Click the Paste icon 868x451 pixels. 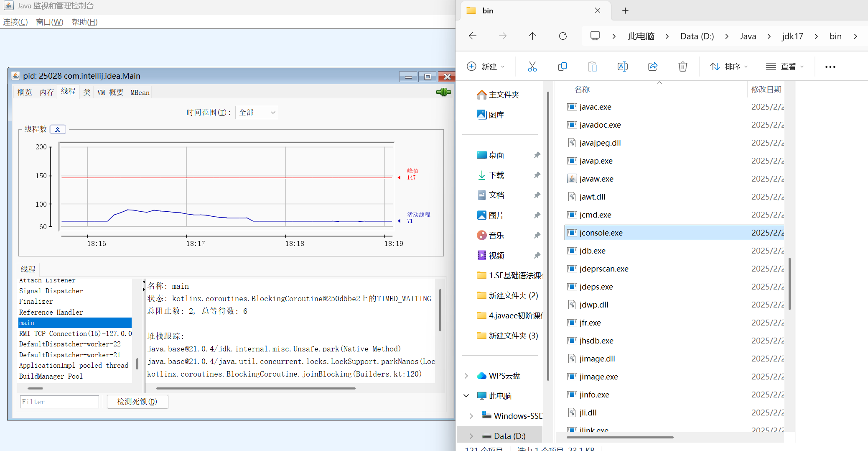[x=593, y=67]
